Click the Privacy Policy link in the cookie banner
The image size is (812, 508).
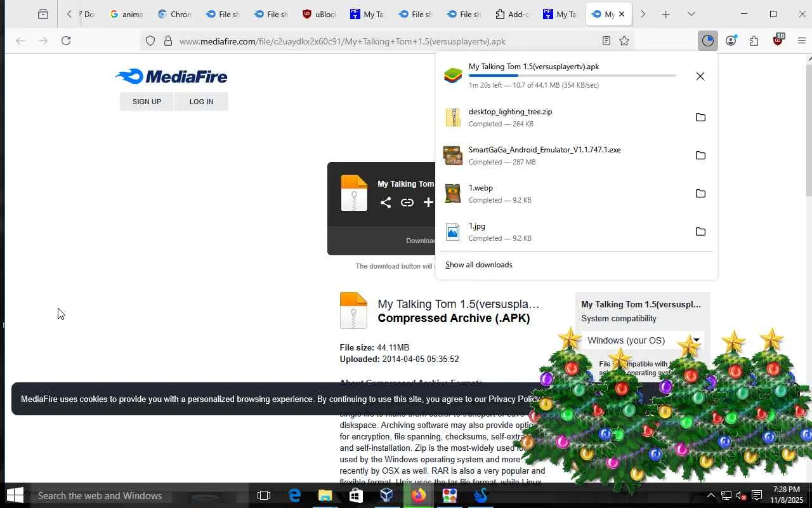coord(513,399)
